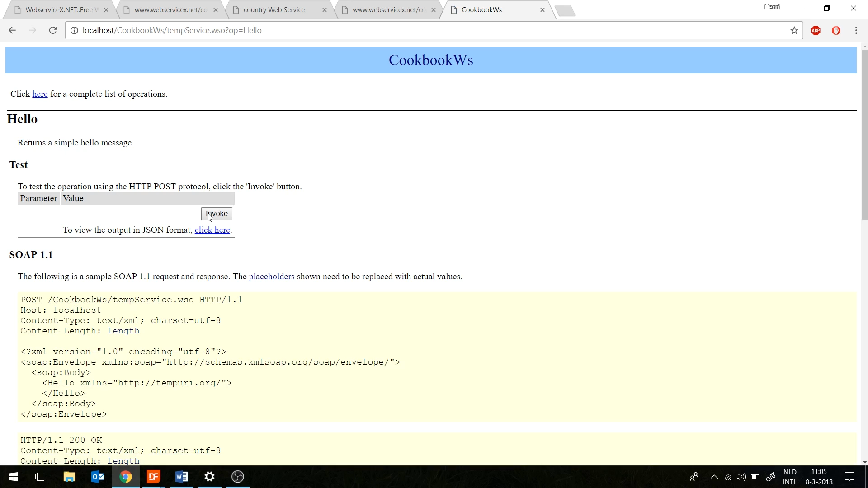Switch to the WebserviceX.NET tab

click(x=59, y=10)
